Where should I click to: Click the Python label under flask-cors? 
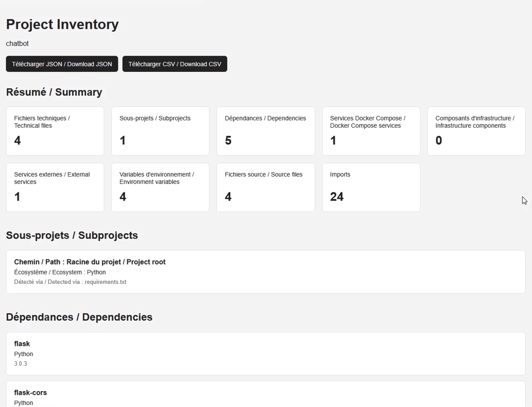24,402
